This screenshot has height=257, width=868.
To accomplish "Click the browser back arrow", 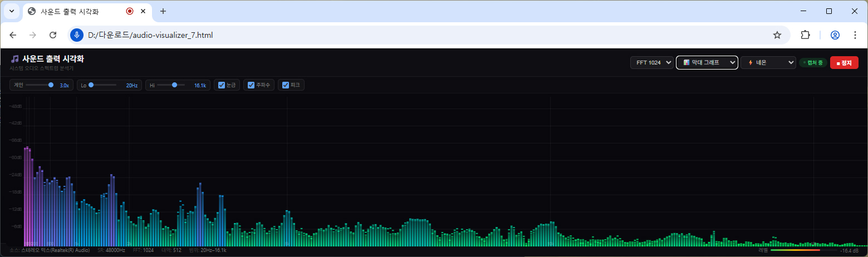I will (13, 35).
